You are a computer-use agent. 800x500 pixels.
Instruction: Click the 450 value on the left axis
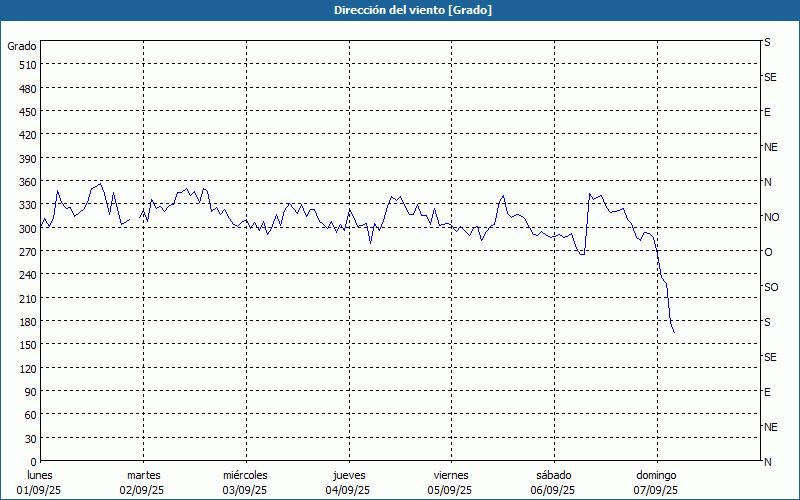pyautogui.click(x=28, y=112)
